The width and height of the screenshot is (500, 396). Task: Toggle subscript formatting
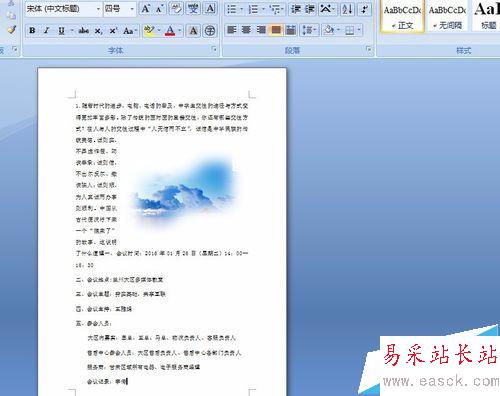(98, 31)
